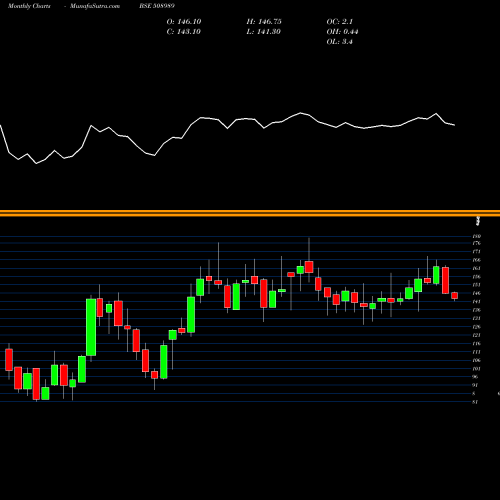Click the tallest green candlestick body
The image size is (500, 500).
(x=91, y=327)
